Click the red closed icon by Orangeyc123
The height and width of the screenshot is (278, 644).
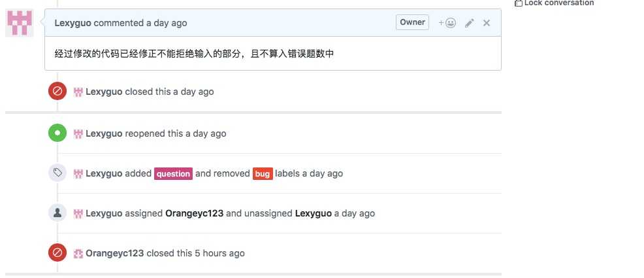pos(57,253)
